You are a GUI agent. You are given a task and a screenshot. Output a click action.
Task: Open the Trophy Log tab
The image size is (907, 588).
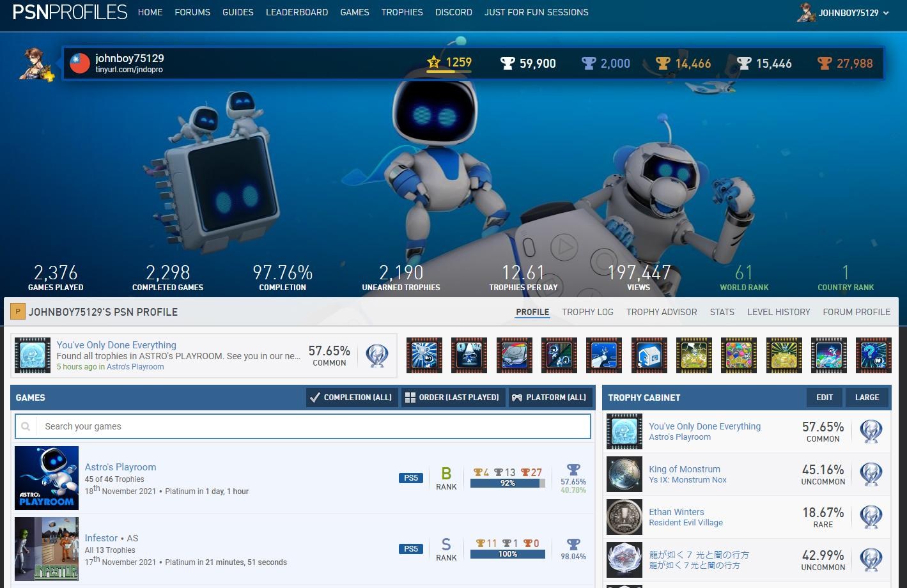click(587, 312)
